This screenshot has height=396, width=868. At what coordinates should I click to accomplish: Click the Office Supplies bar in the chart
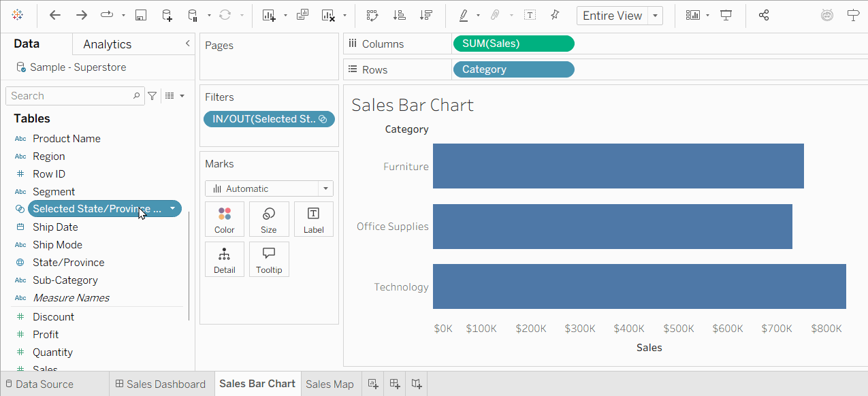click(x=613, y=227)
